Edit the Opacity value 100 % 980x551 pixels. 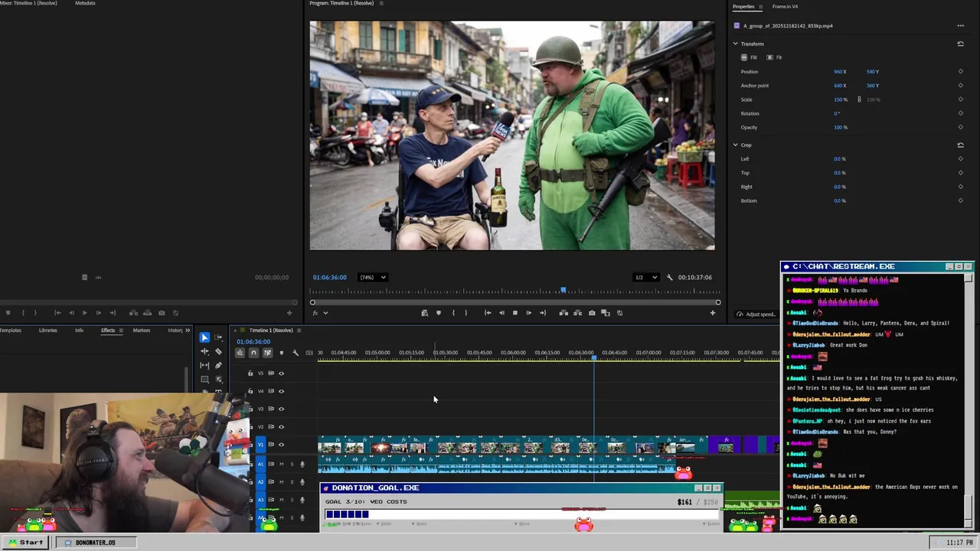click(x=841, y=127)
